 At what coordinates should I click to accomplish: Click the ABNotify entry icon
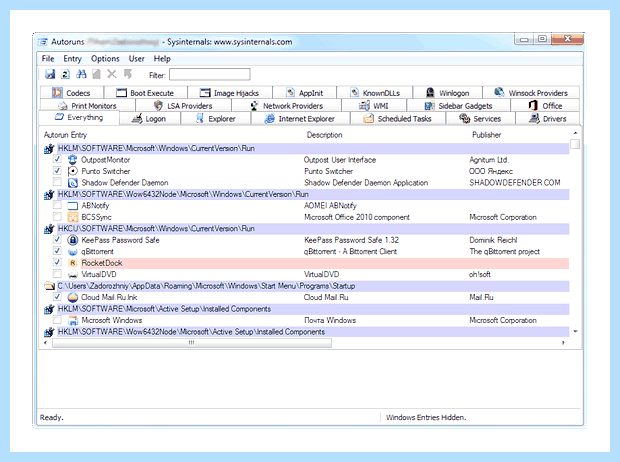[x=72, y=206]
